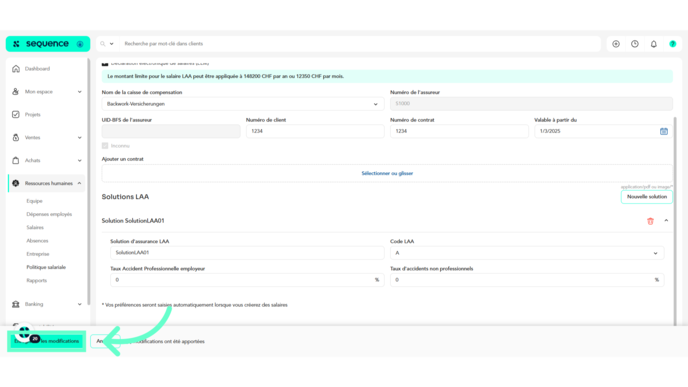Open notifications bell

653,44
